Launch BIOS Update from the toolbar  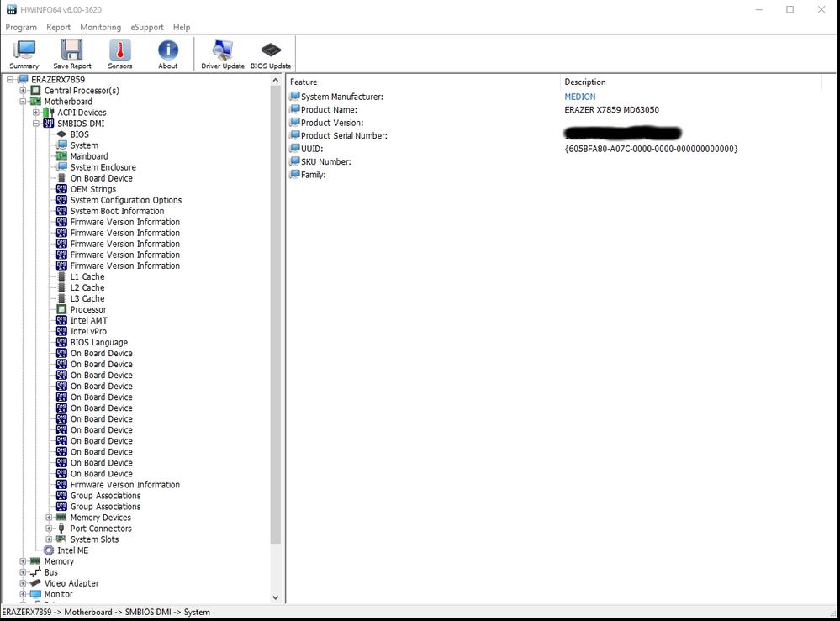coord(271,53)
